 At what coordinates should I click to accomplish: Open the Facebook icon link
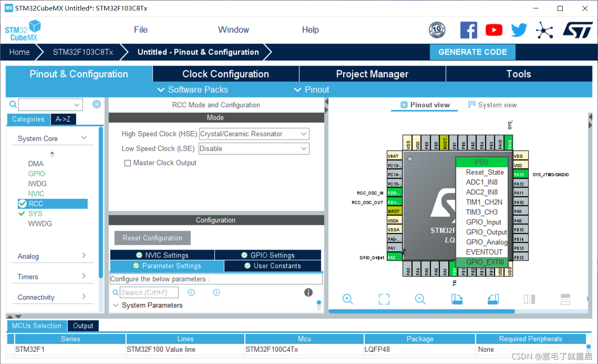pos(468,30)
